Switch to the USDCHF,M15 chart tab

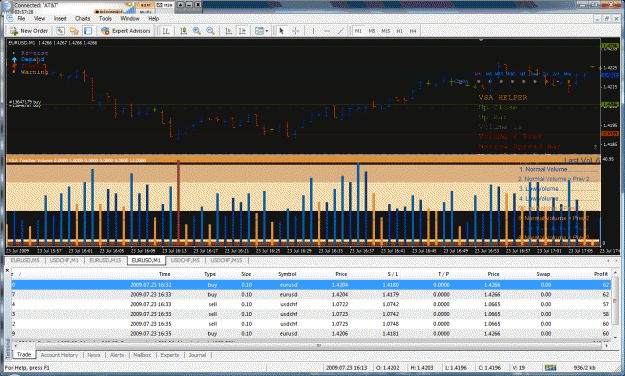point(226,260)
